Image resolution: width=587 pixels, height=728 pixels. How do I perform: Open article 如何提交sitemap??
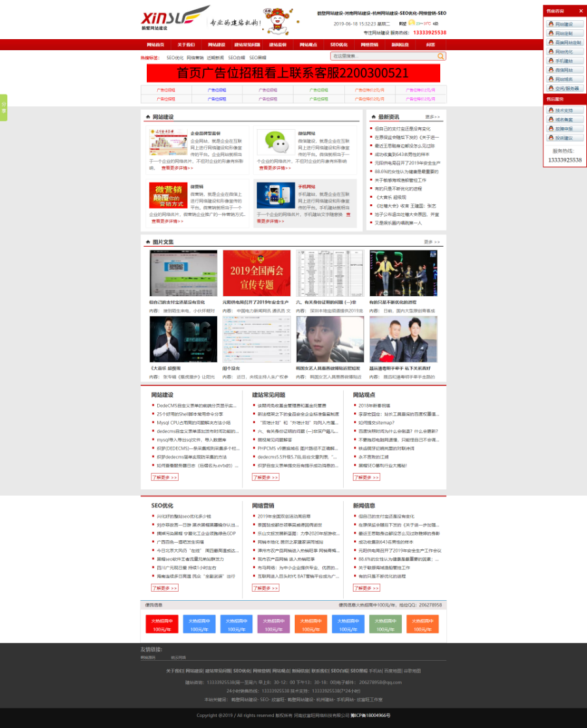click(x=376, y=423)
